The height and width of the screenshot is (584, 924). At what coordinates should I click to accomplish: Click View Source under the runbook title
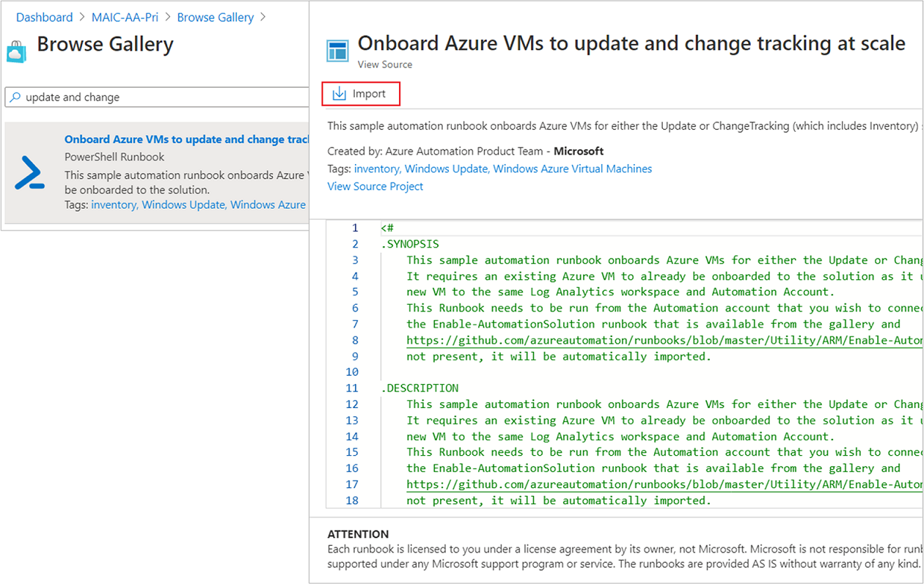point(385,64)
